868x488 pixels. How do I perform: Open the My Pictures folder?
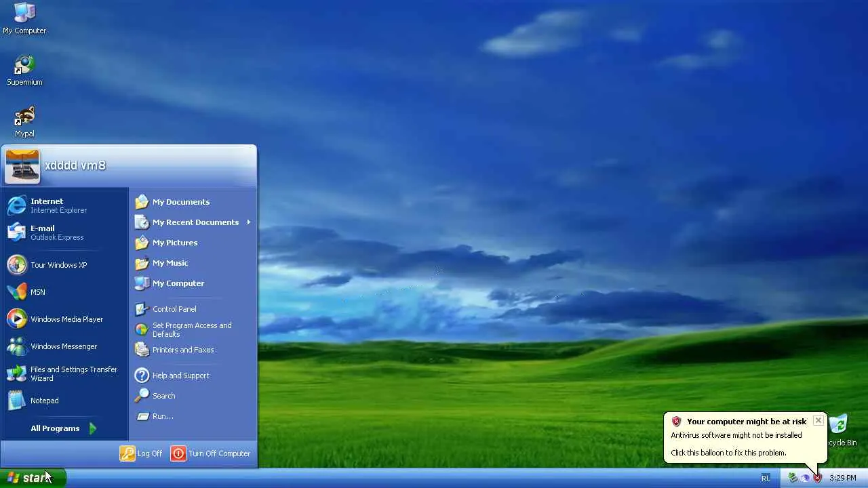coord(193,243)
